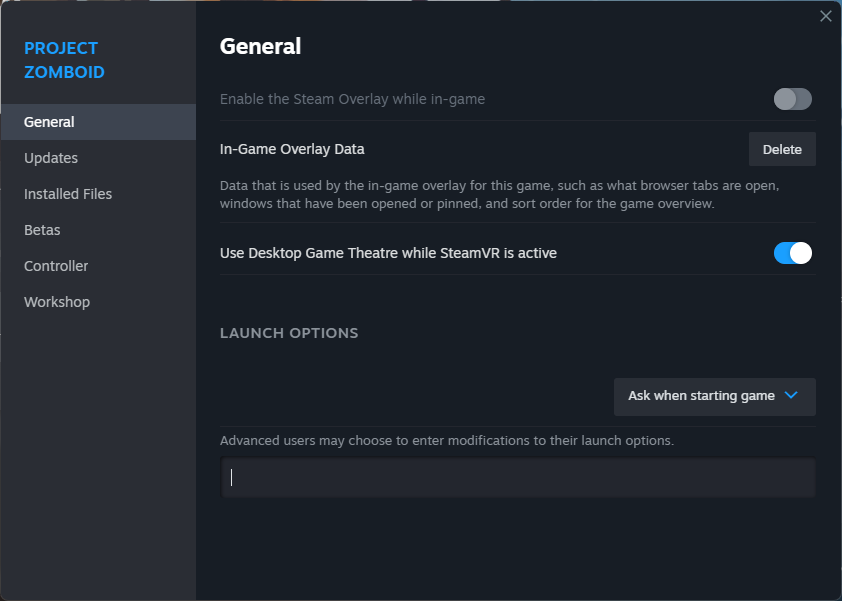Click inside the launch options text field
842x601 pixels.
tap(518, 478)
